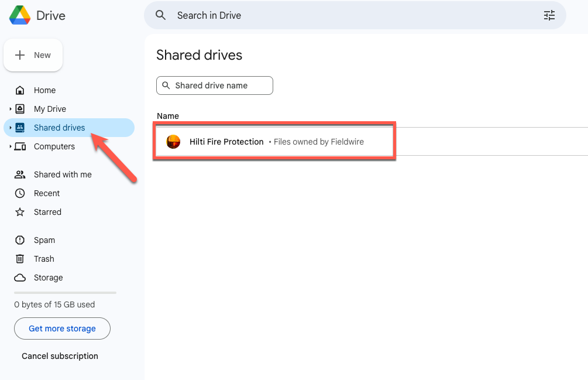
Task: Click the search magnifier icon in Search in Drive
Action: coord(160,15)
